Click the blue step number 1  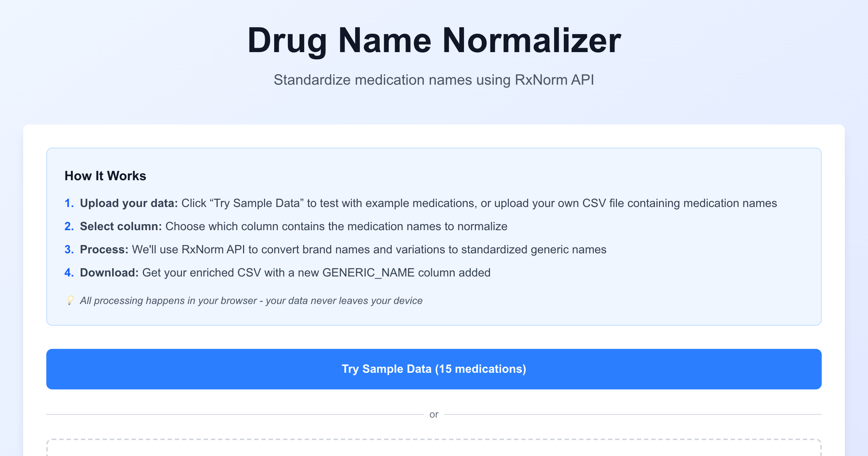pos(69,203)
